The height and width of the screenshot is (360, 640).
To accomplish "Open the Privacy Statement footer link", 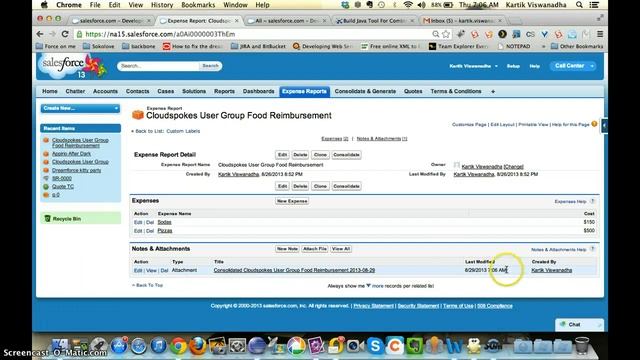I will (x=373, y=306).
